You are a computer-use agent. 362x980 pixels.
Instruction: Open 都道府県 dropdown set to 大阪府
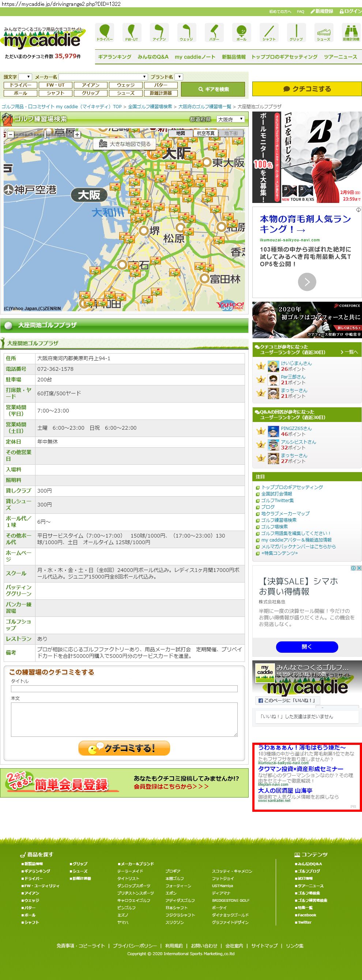230,119
